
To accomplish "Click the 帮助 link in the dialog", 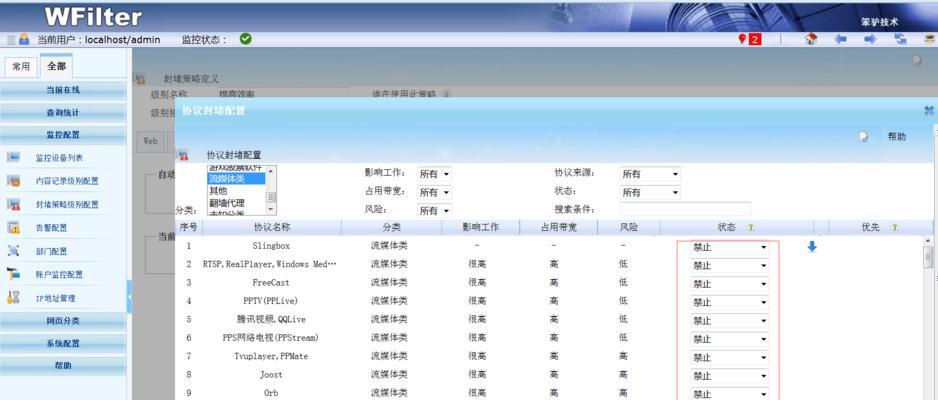I will 897,137.
